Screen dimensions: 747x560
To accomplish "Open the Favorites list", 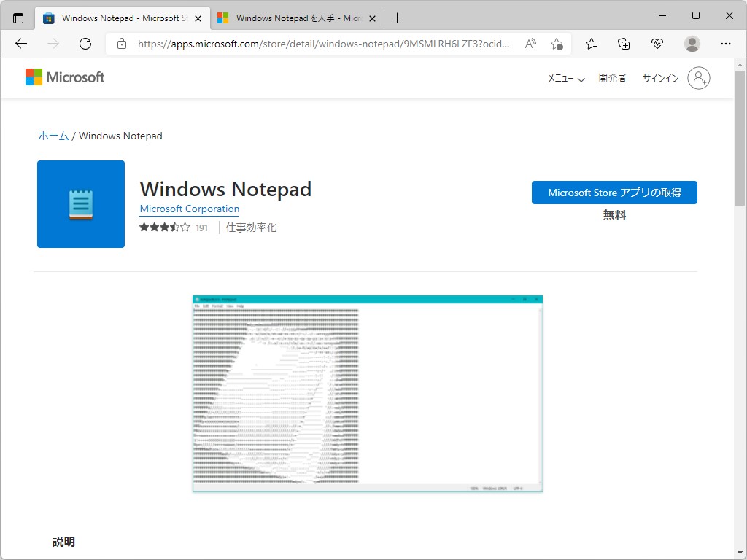I will pos(591,44).
